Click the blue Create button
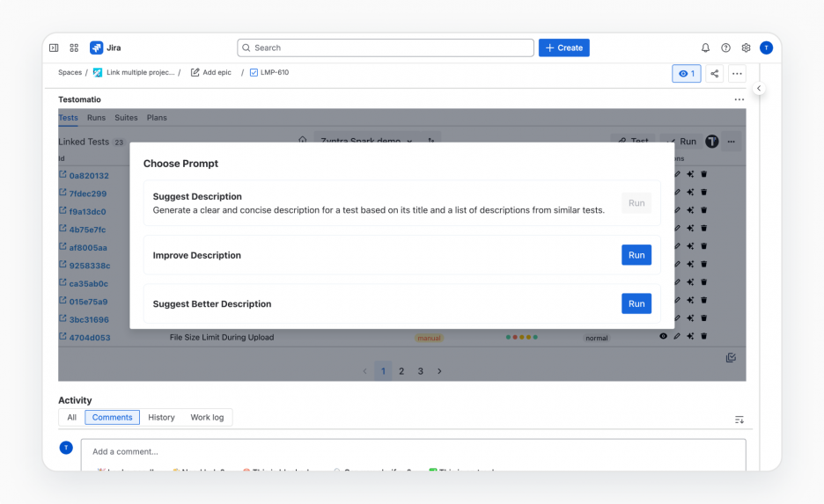Viewport: 824px width, 504px height. [564, 47]
